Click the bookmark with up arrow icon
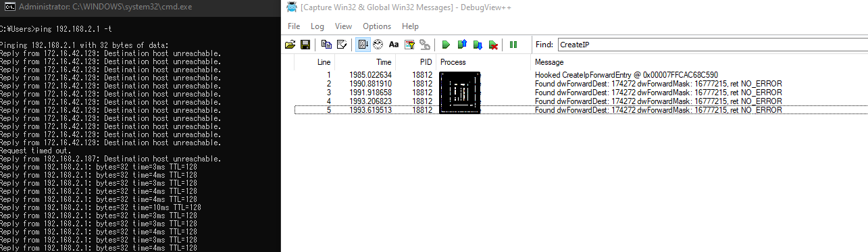Image resolution: width=868 pixels, height=252 pixels. click(x=462, y=45)
